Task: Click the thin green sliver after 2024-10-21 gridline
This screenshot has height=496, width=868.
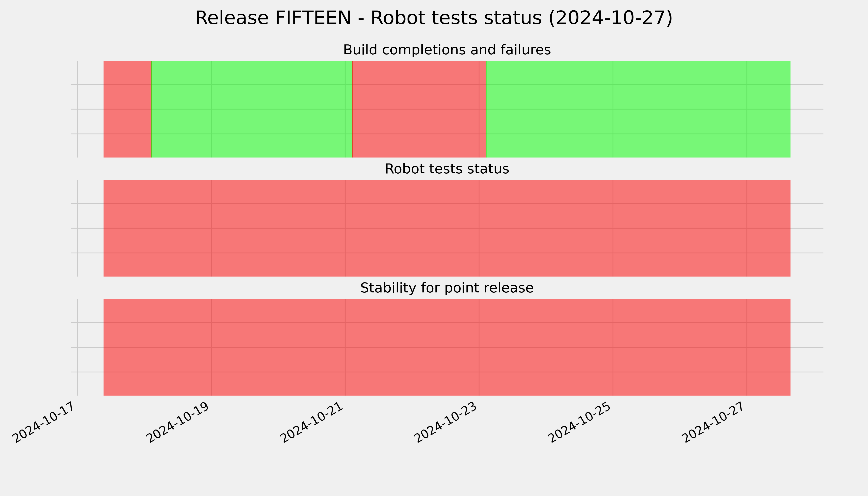Action: click(x=349, y=109)
